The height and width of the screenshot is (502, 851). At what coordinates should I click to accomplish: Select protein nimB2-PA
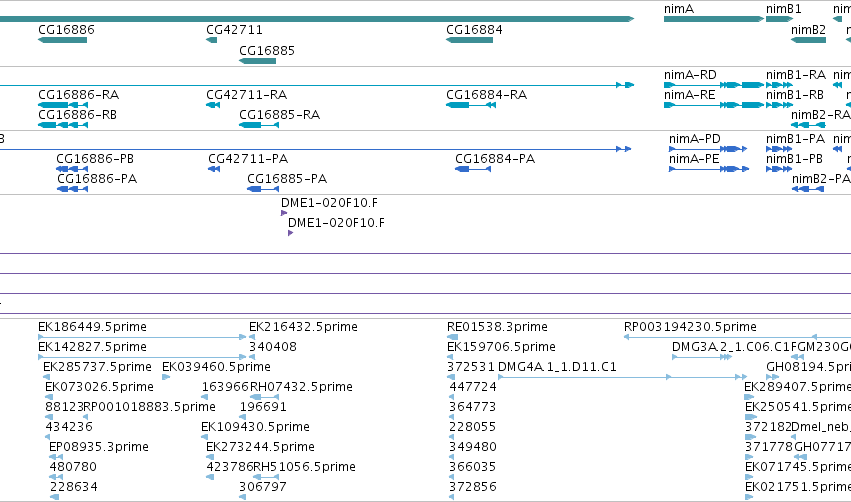tap(821, 179)
